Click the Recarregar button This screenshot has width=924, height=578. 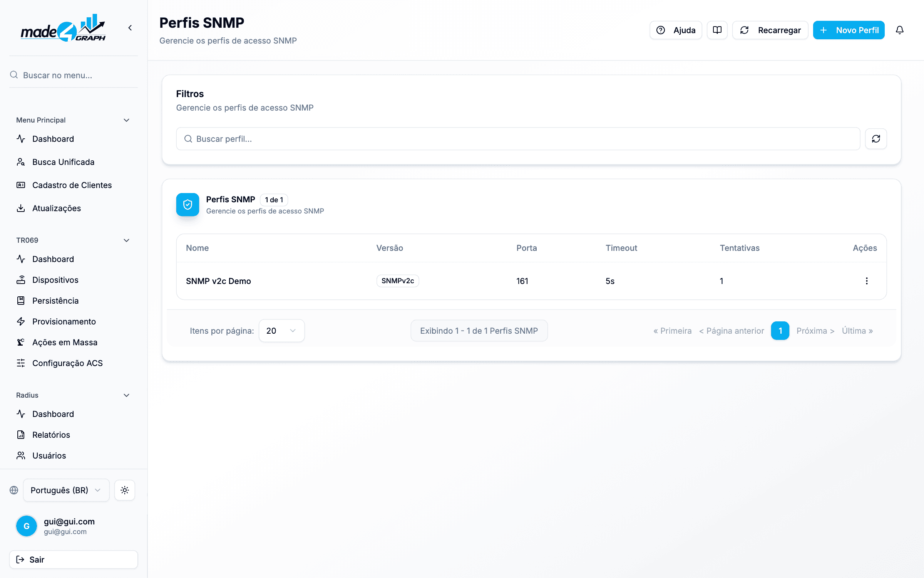click(x=770, y=30)
